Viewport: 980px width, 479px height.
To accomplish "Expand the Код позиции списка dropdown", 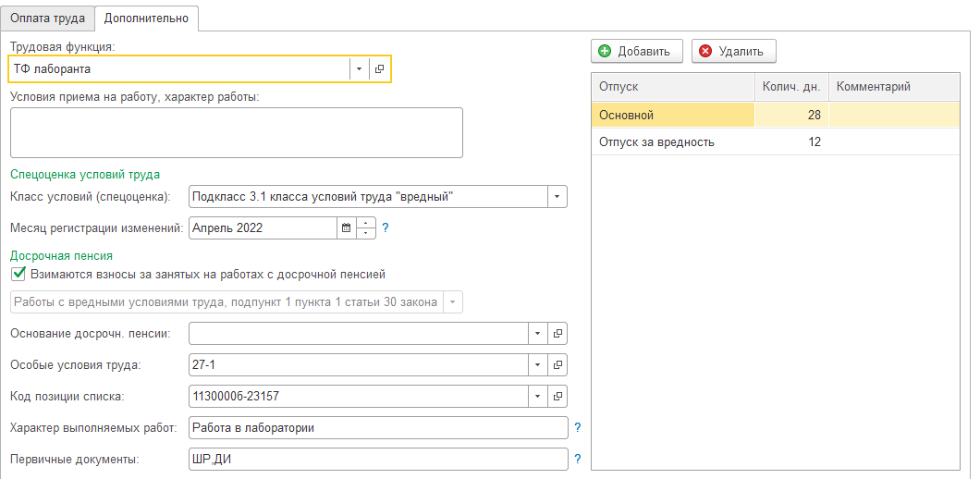I will [537, 397].
